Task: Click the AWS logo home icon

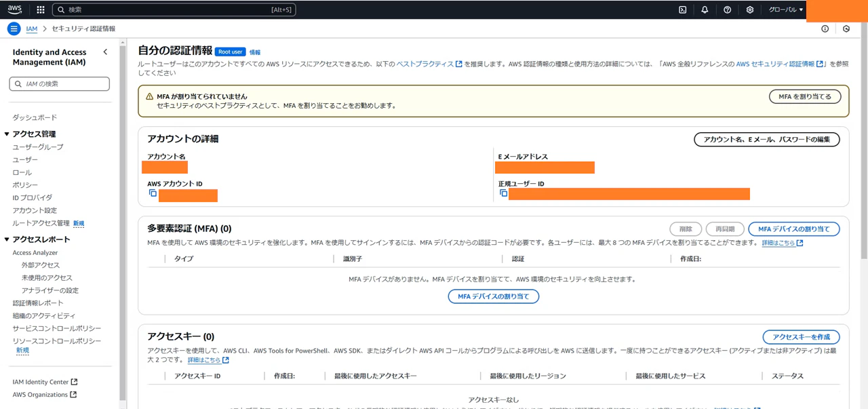Action: [15, 9]
